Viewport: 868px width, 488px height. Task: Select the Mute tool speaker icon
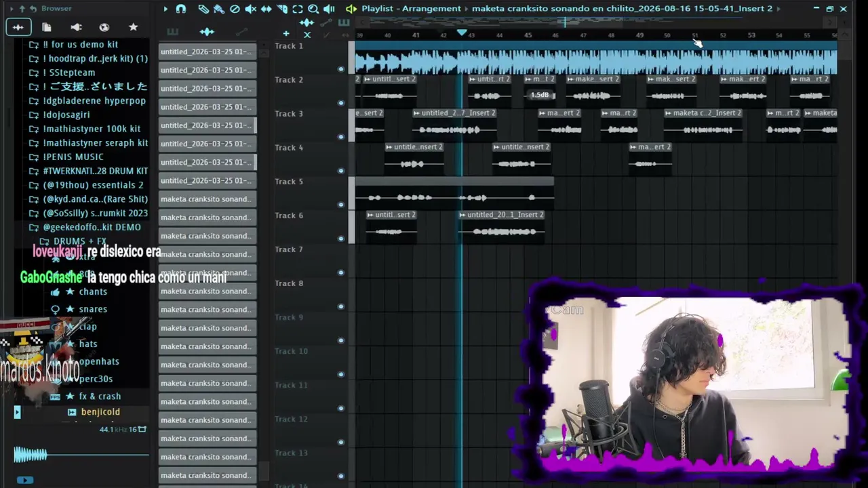point(250,9)
